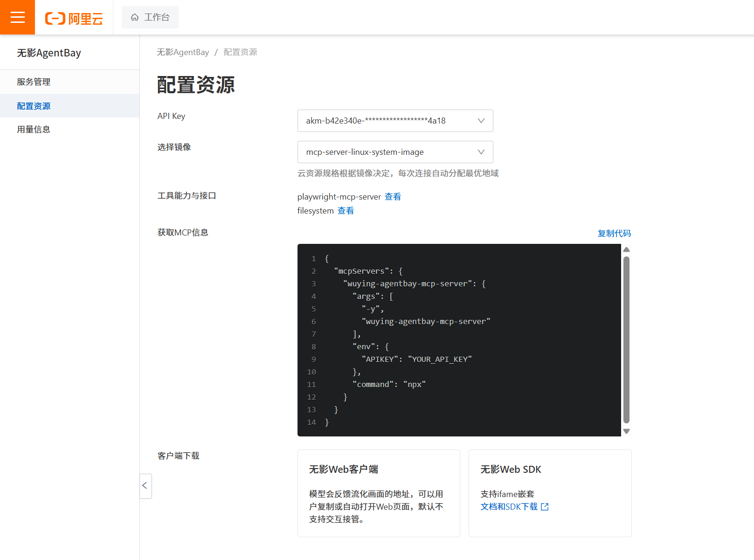This screenshot has height=560, width=754.
Task: Click 复制代码 to copy MCP config
Action: pyautogui.click(x=614, y=233)
